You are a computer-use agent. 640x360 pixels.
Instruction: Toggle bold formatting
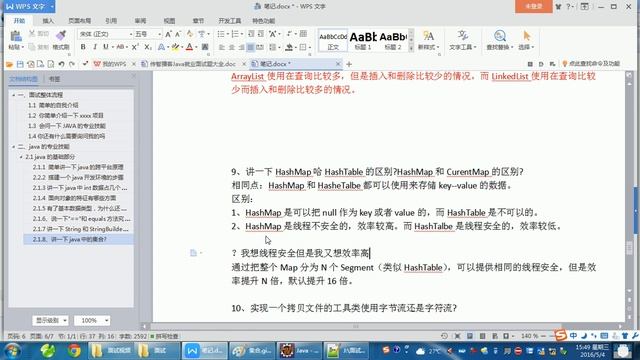(83, 47)
